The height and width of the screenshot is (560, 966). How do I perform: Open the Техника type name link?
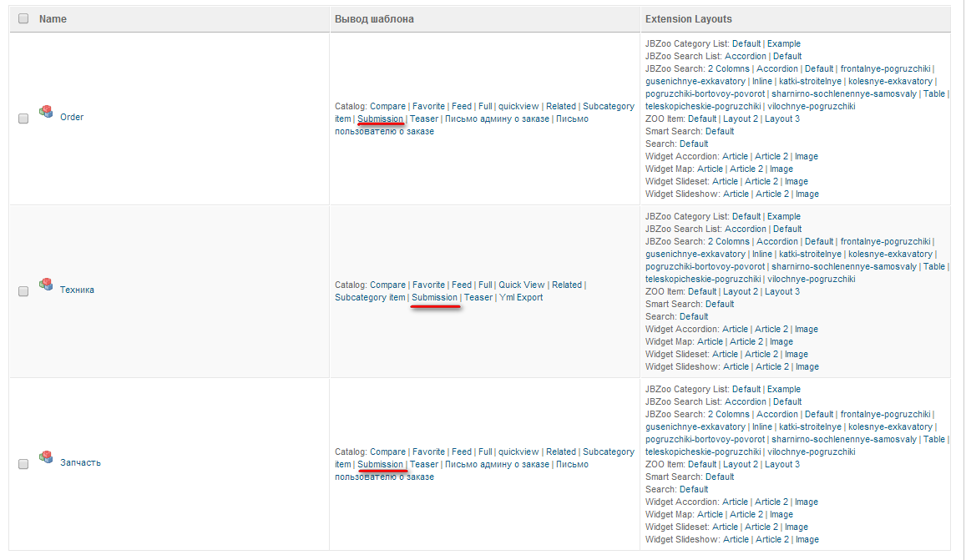[x=77, y=290]
